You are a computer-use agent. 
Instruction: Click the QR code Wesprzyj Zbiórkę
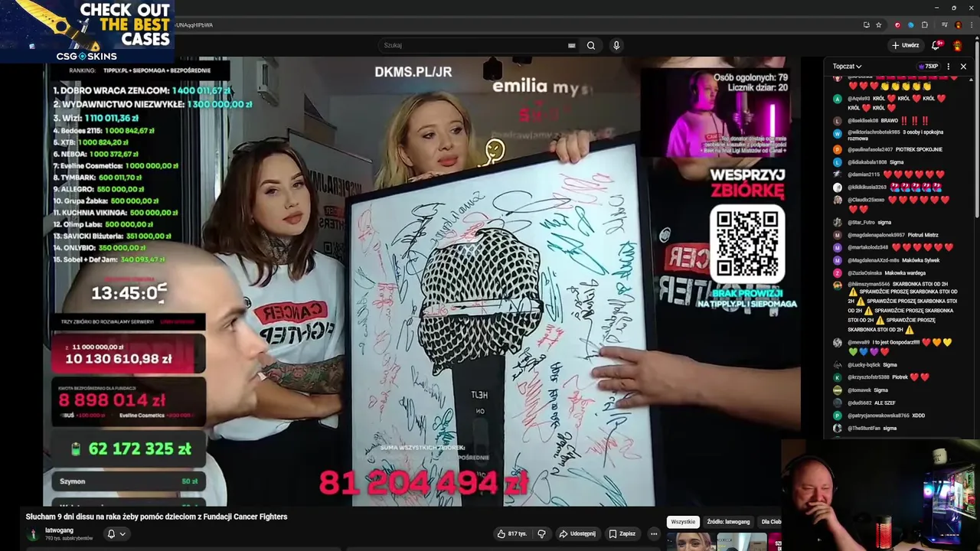pos(747,243)
